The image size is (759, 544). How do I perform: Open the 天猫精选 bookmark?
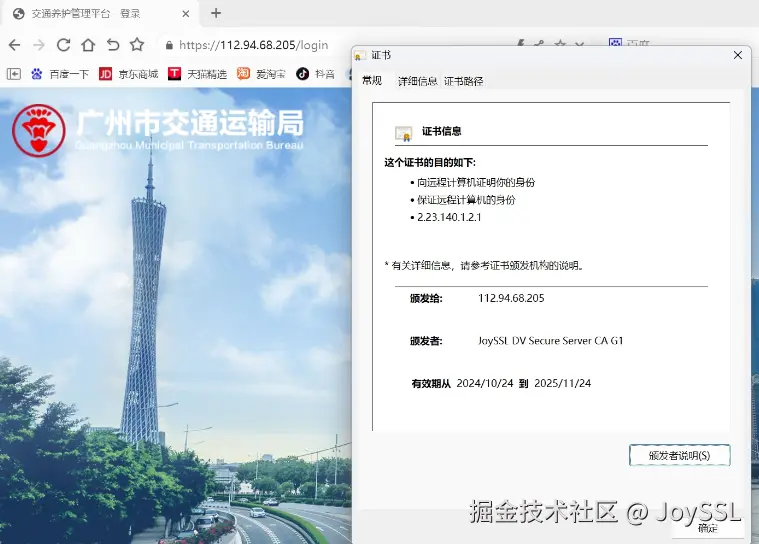click(x=197, y=74)
